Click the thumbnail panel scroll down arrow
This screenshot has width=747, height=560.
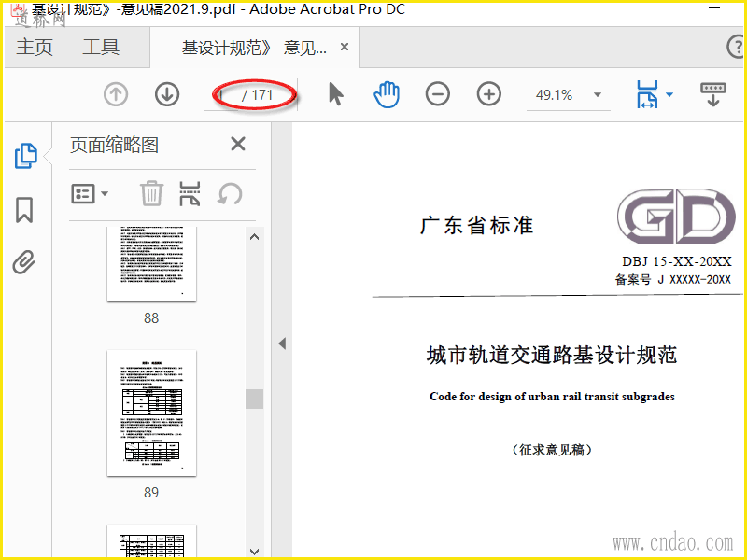point(254,551)
